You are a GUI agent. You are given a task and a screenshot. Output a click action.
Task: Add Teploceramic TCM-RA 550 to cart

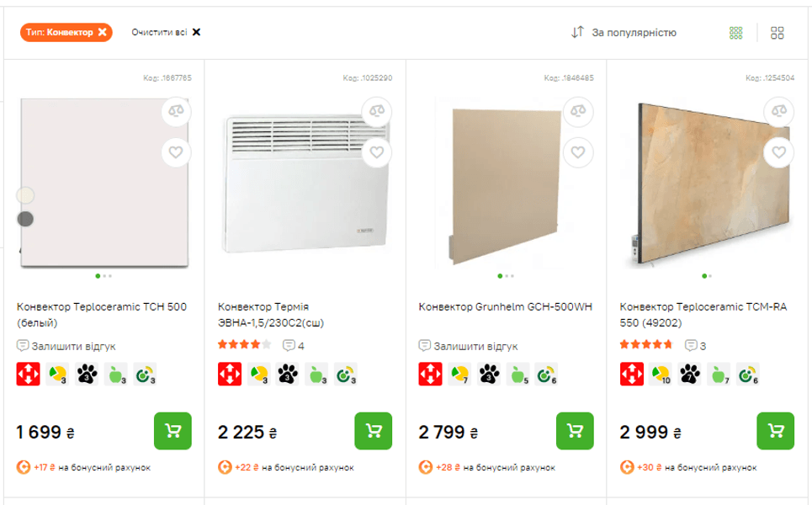(x=776, y=431)
